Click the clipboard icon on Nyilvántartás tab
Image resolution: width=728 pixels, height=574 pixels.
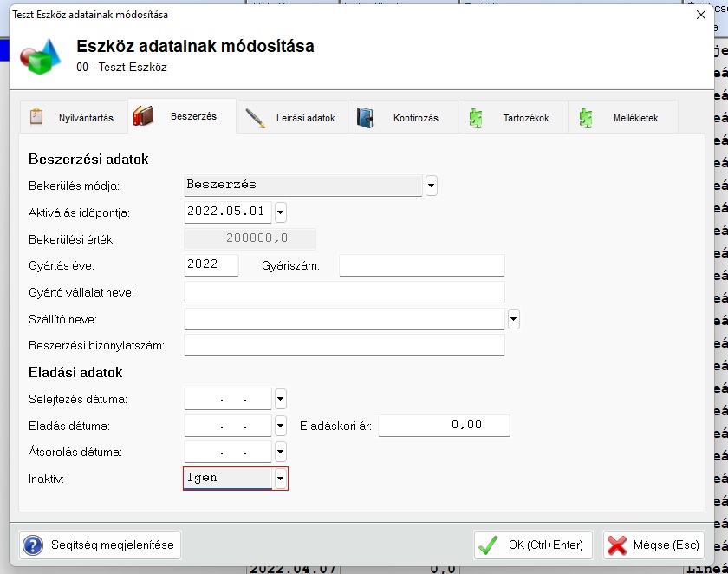click(x=36, y=117)
